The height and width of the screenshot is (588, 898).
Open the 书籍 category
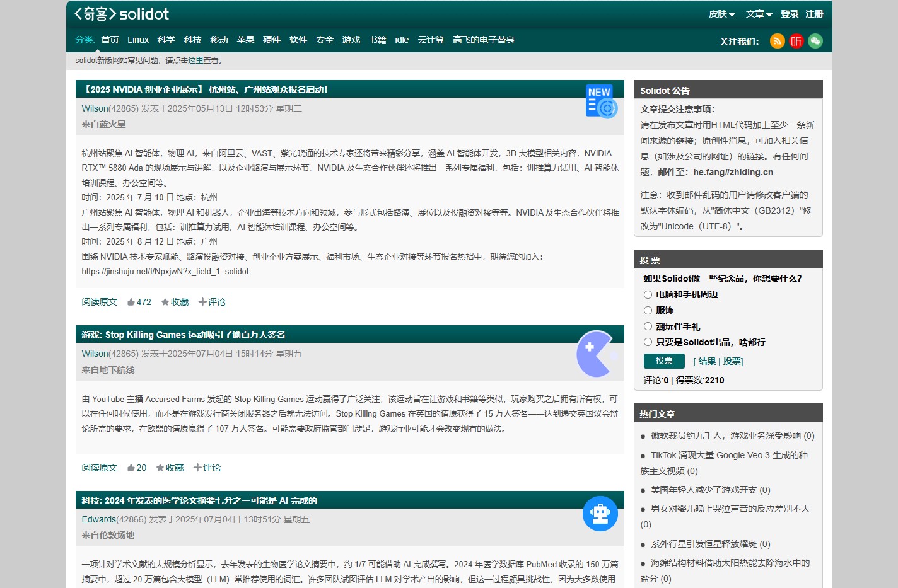pyautogui.click(x=378, y=40)
